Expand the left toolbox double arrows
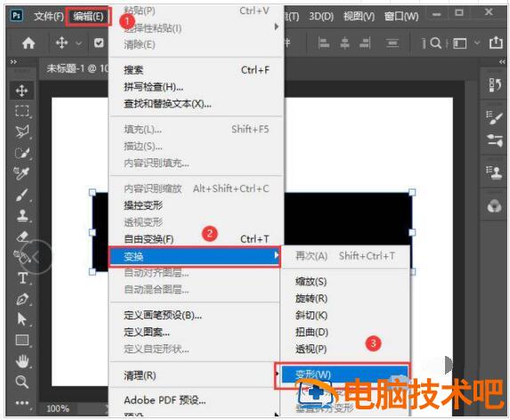 (13, 61)
